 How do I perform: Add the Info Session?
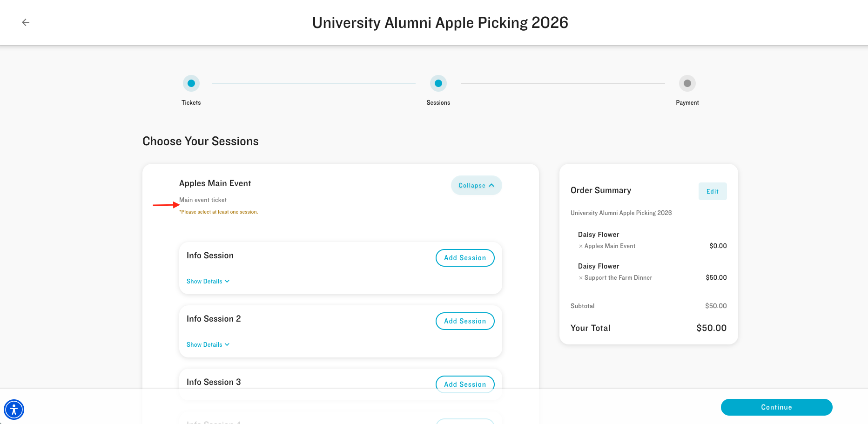464,258
